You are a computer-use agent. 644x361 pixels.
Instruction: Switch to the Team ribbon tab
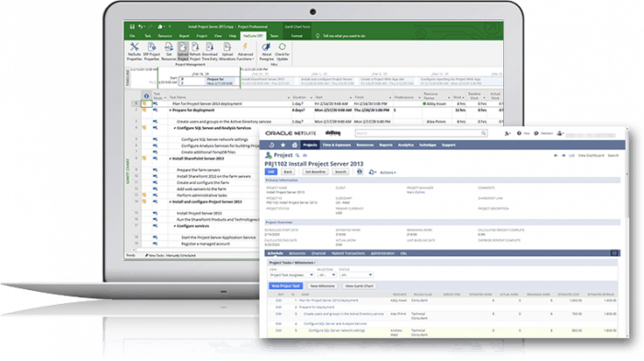pos(274,36)
